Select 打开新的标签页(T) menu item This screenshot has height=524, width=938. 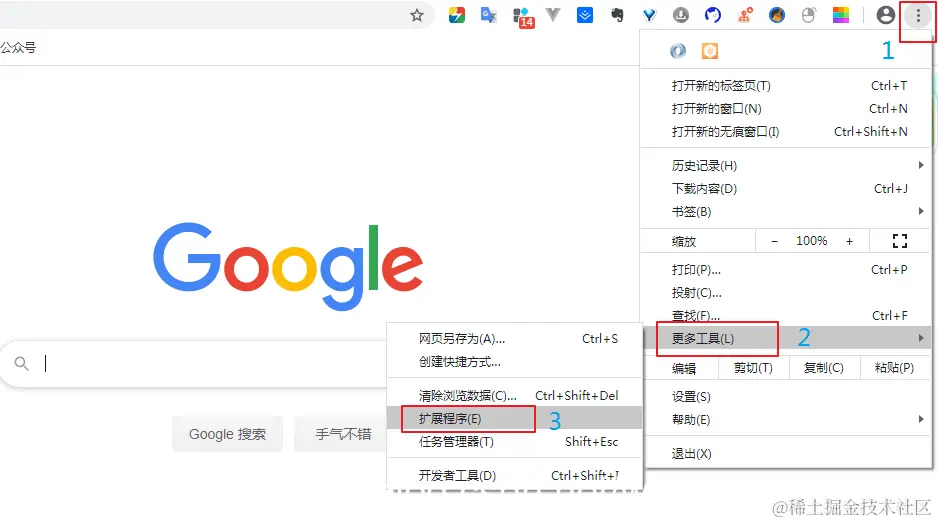coord(785,86)
